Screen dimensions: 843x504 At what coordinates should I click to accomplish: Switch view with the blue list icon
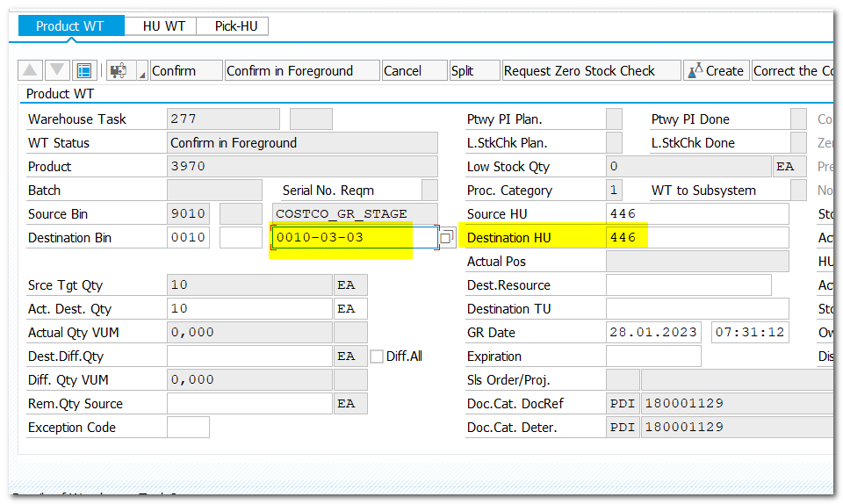pyautogui.click(x=84, y=71)
